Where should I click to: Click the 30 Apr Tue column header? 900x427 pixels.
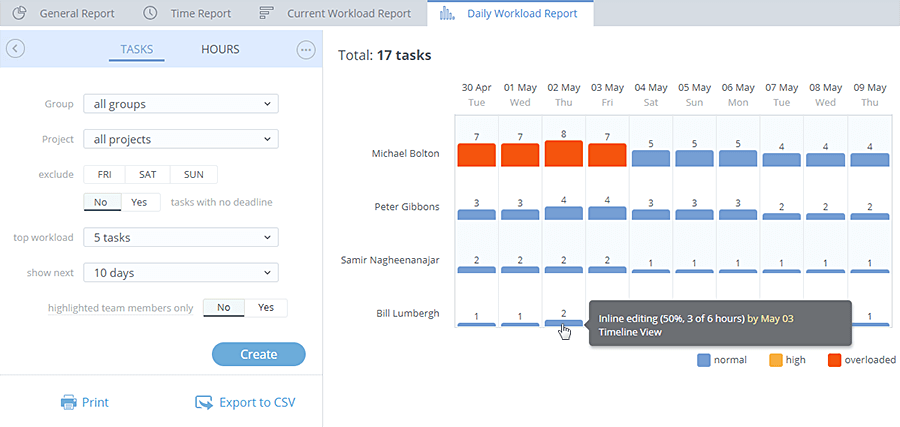pos(476,95)
